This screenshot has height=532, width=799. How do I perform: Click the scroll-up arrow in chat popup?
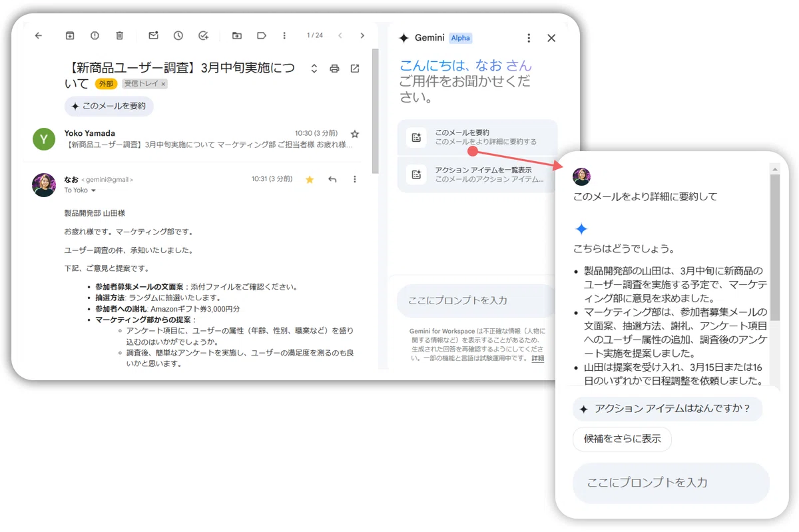tap(775, 169)
